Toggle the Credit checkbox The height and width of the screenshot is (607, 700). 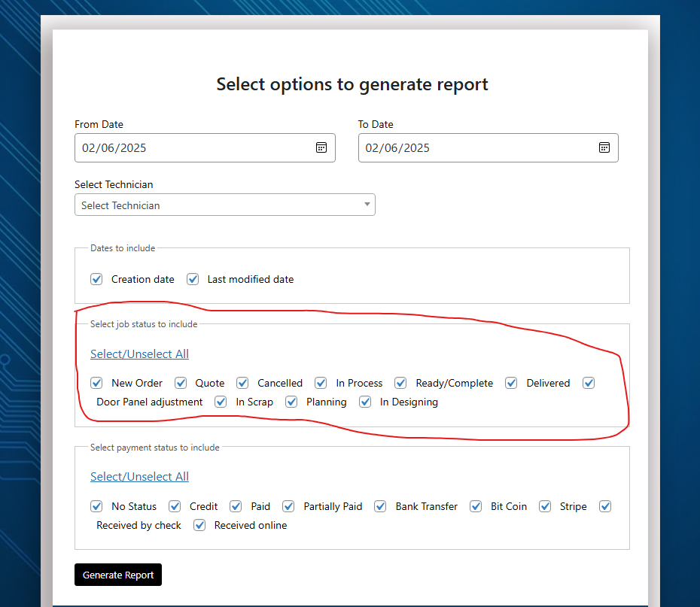[175, 506]
